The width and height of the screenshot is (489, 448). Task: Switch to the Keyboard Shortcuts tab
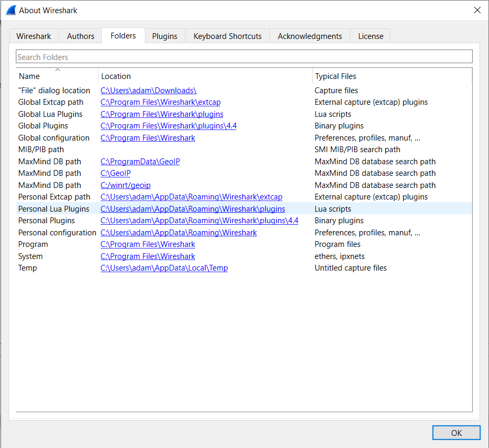coord(227,36)
